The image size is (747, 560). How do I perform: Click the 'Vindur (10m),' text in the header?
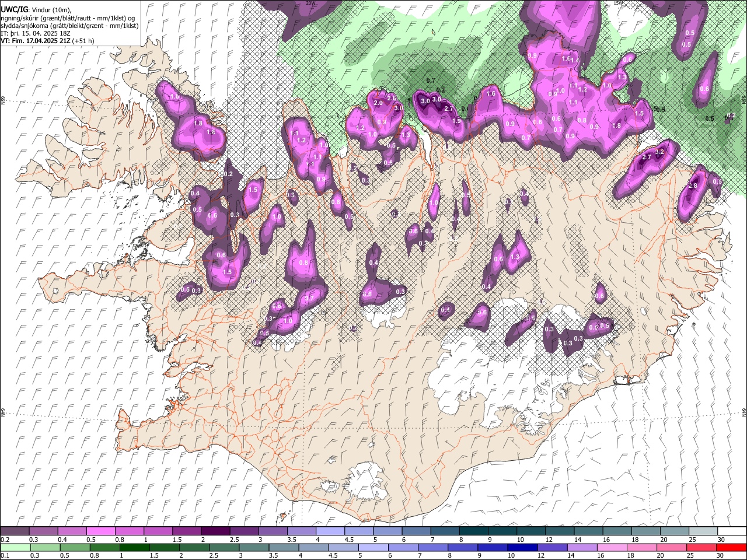pos(51,10)
